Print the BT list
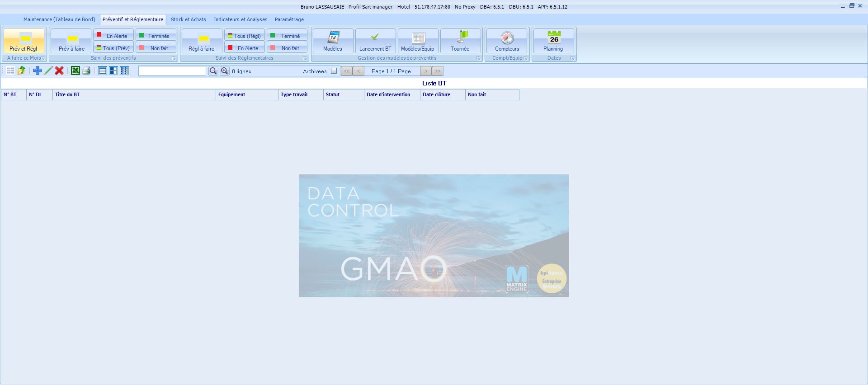Image resolution: width=868 pixels, height=385 pixels. click(x=86, y=70)
